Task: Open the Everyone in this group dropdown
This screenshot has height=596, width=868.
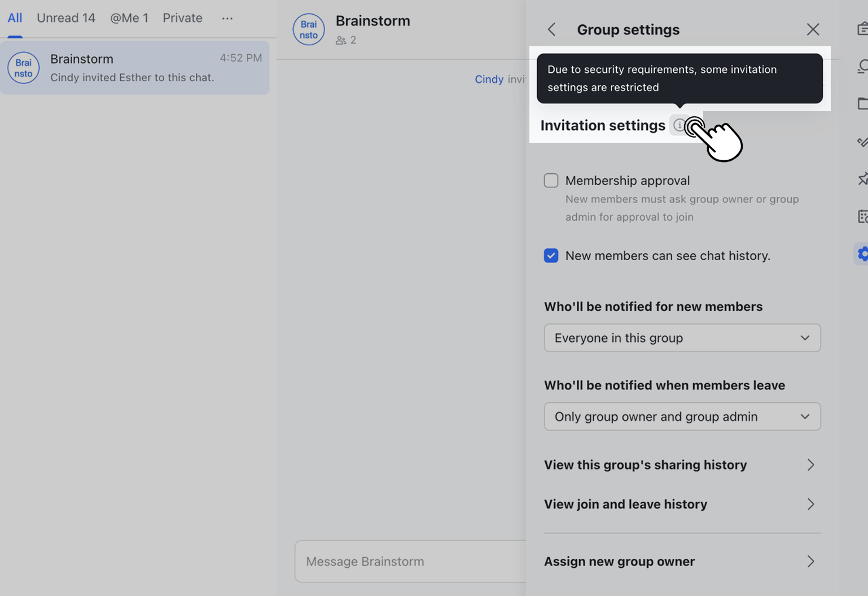Action: point(682,338)
